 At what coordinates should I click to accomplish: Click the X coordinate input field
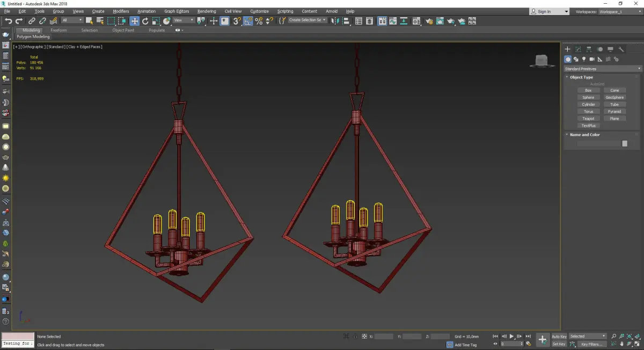coord(384,337)
